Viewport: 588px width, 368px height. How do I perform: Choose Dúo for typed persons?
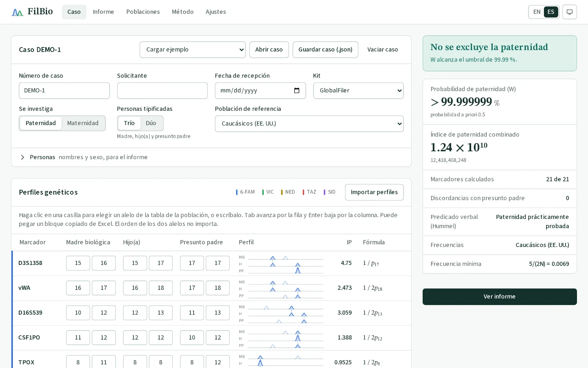(x=151, y=123)
